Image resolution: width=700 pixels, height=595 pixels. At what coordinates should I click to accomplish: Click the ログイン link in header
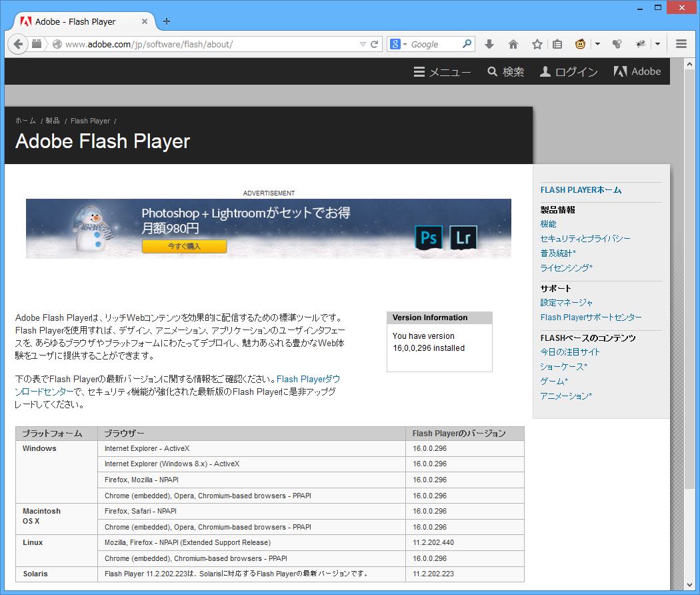(569, 72)
